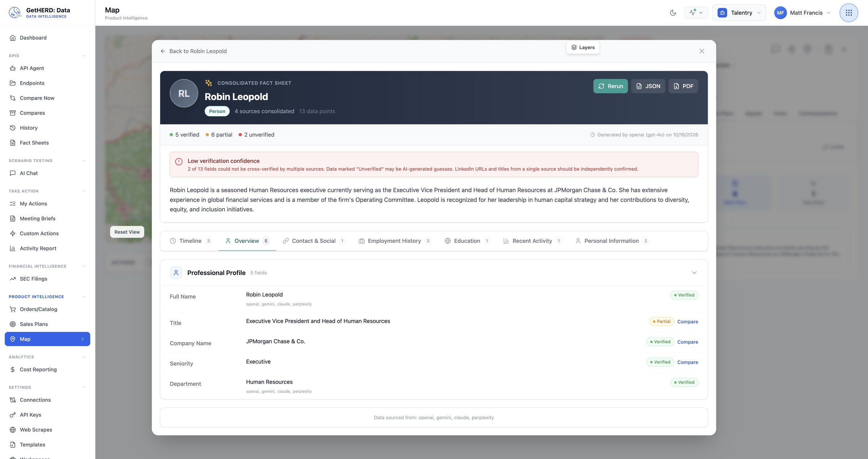
Task: Export fact sheet as PDF
Action: 683,86
